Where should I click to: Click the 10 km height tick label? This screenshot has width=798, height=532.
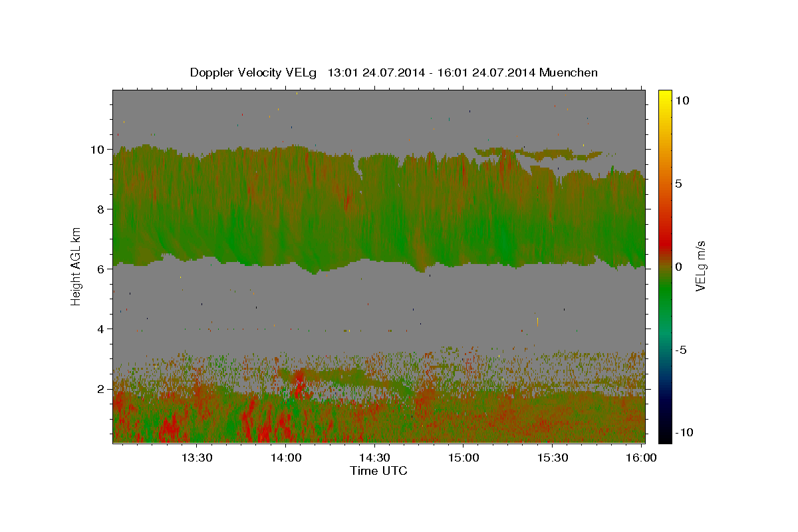pos(98,149)
